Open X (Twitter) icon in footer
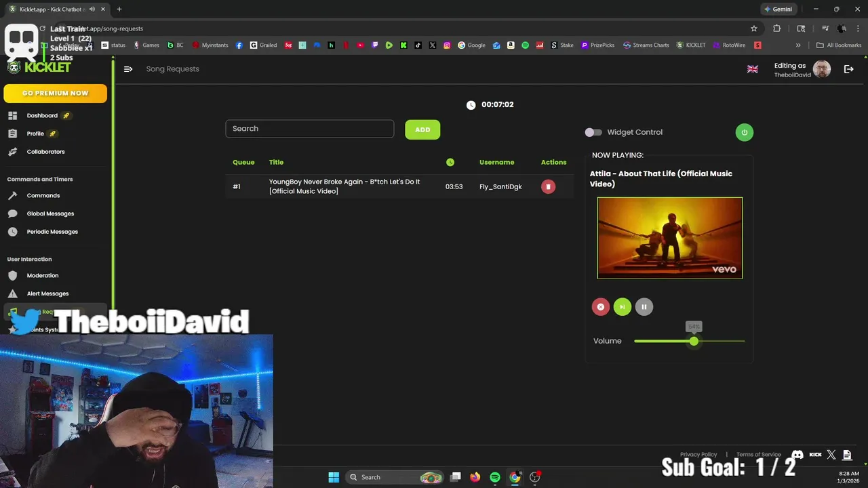The width and height of the screenshot is (868, 488). [x=831, y=455]
